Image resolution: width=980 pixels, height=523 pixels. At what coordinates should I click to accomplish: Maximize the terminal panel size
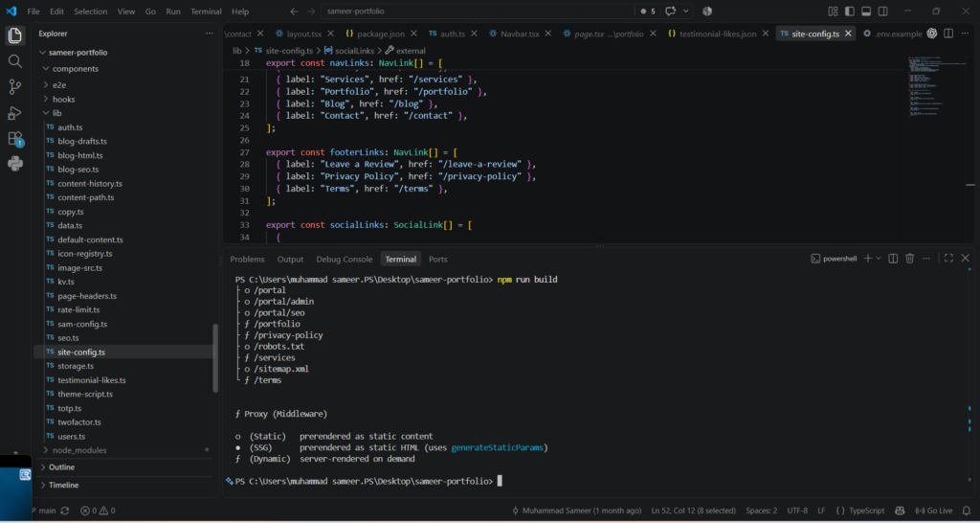[948, 259]
